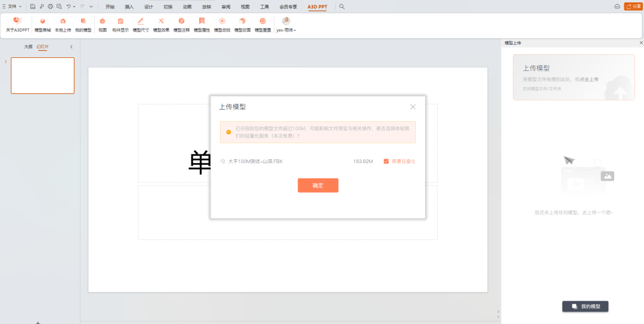The width and height of the screenshot is (644, 324).
Task: Open 关于A3DPPT info icon
Action: (17, 25)
